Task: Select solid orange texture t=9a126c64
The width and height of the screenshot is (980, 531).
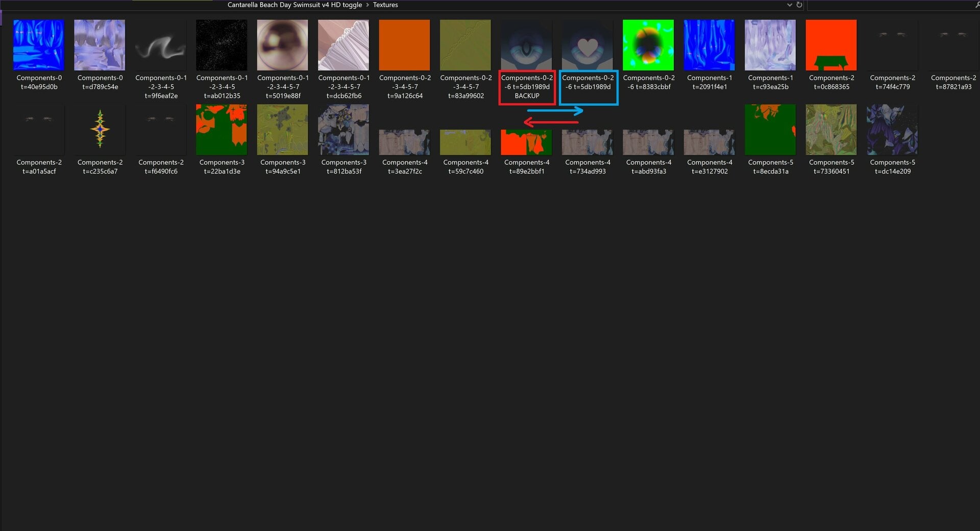Action: [404, 45]
